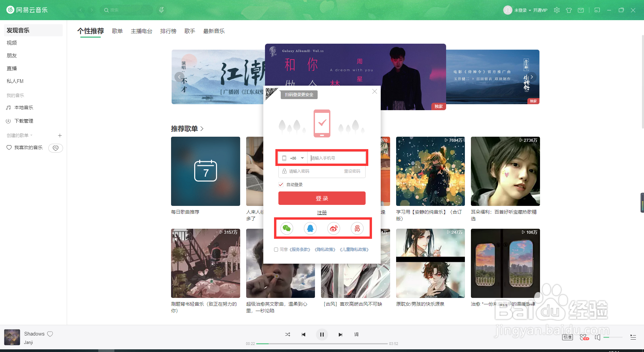Seek in the song progress bar
The height and width of the screenshot is (352, 644).
pyautogui.click(x=322, y=344)
